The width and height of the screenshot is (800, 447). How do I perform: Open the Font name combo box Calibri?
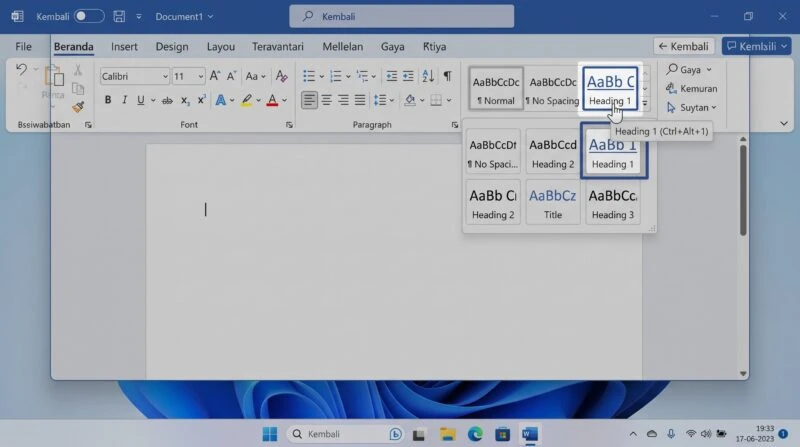135,76
